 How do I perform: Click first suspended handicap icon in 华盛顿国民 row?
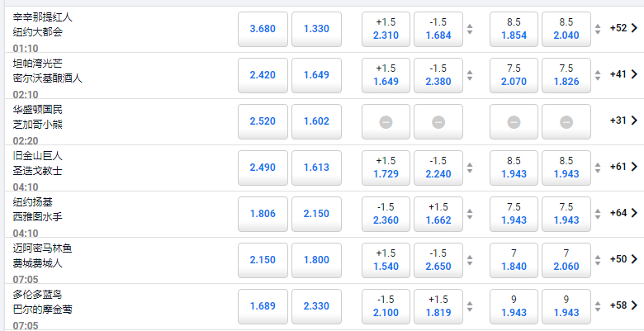[386, 121]
